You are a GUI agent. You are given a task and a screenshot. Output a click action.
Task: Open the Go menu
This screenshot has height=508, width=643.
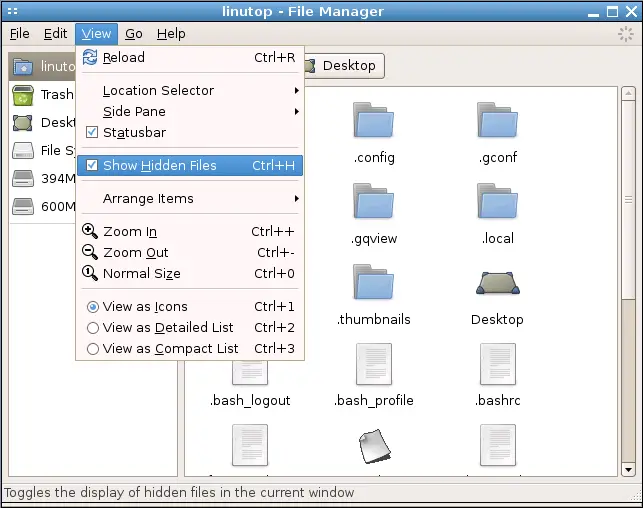tap(134, 34)
